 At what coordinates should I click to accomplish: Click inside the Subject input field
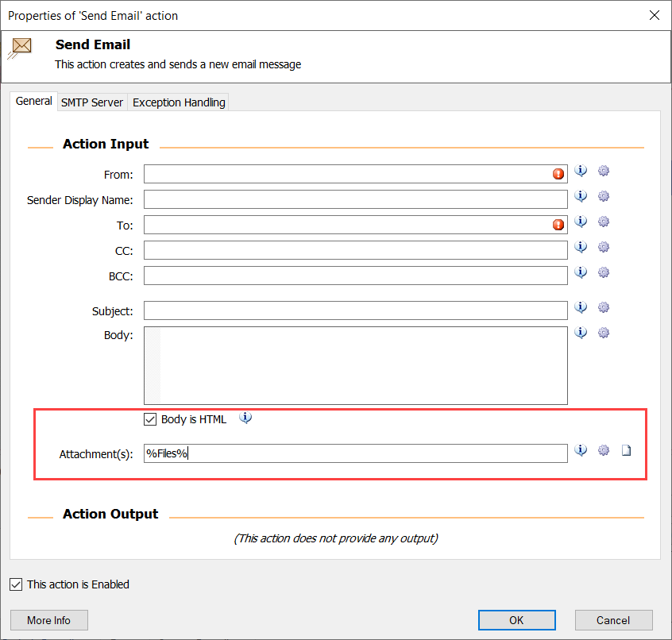point(355,310)
